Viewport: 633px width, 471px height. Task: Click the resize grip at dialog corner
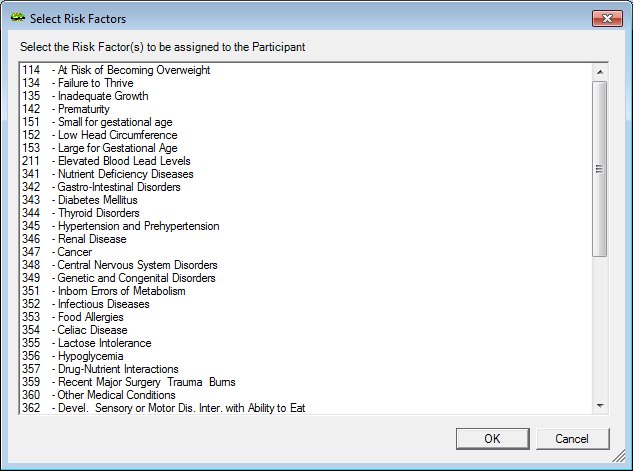pyautogui.click(x=618, y=456)
